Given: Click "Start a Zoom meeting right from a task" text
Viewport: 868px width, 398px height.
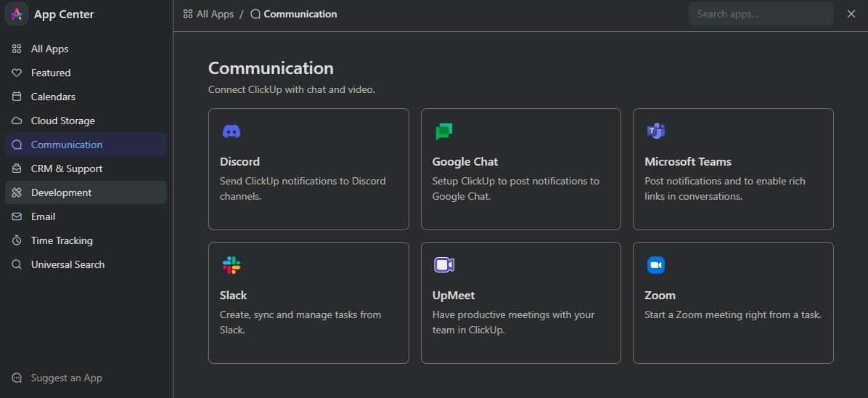Looking at the screenshot, I should click(733, 315).
